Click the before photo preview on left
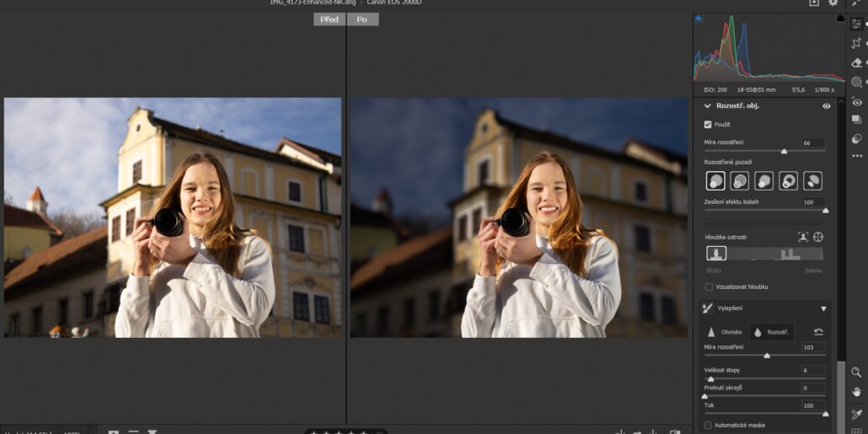The image size is (868, 434). 173,217
